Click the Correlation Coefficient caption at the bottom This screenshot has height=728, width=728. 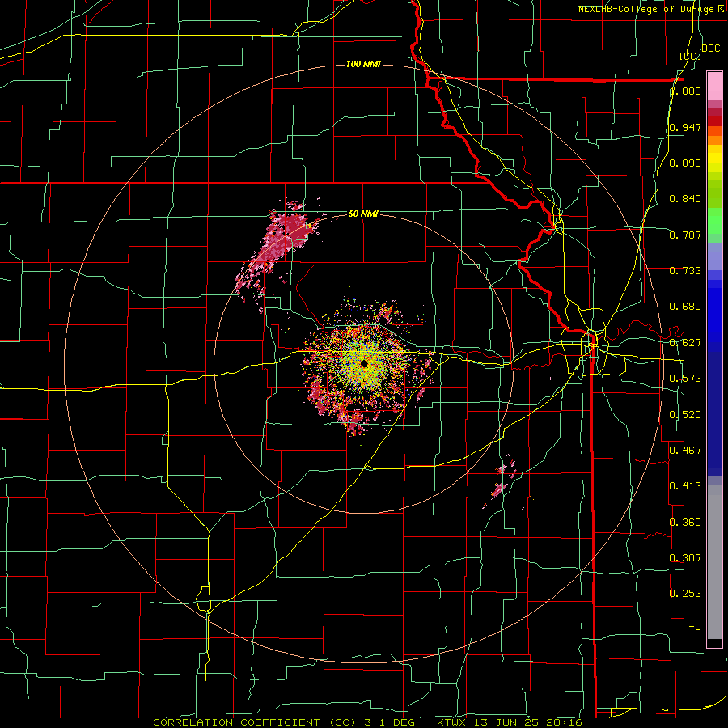(x=367, y=722)
